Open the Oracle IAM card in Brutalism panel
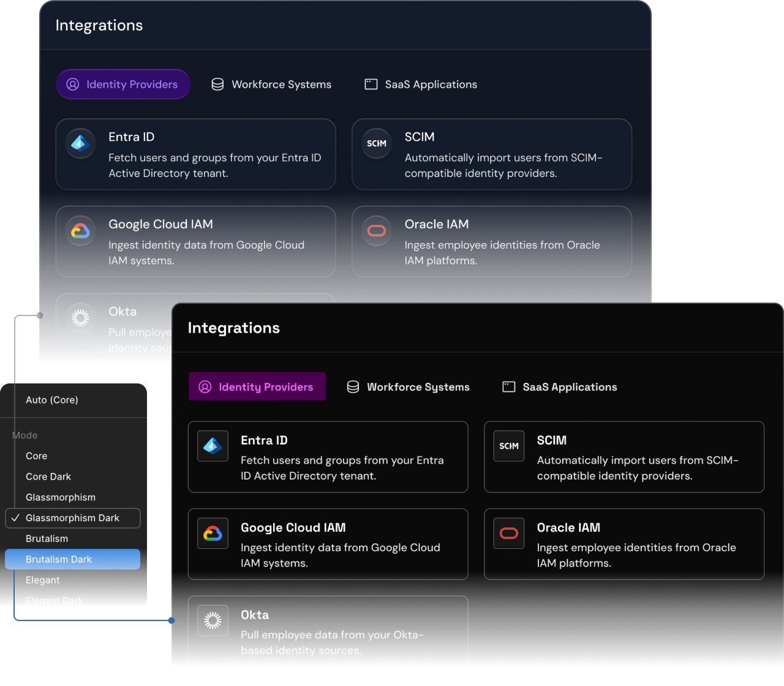The width and height of the screenshot is (784, 686). pos(624,544)
